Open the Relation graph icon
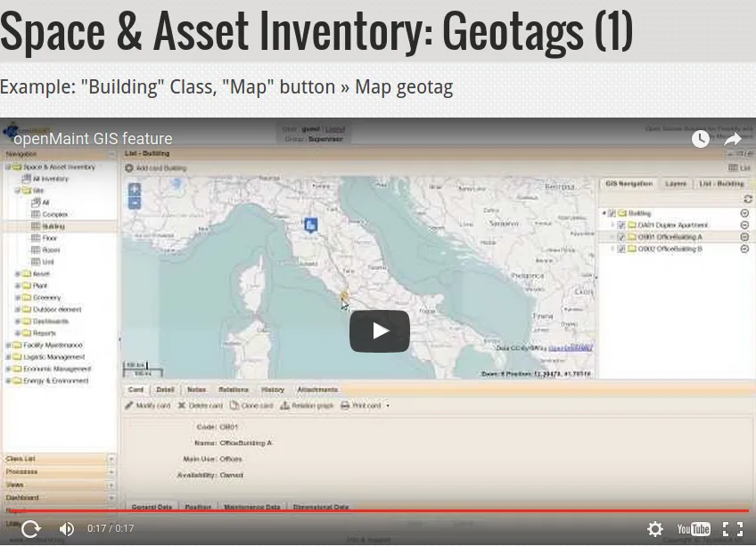Screen dimensions: 756x546 284,405
